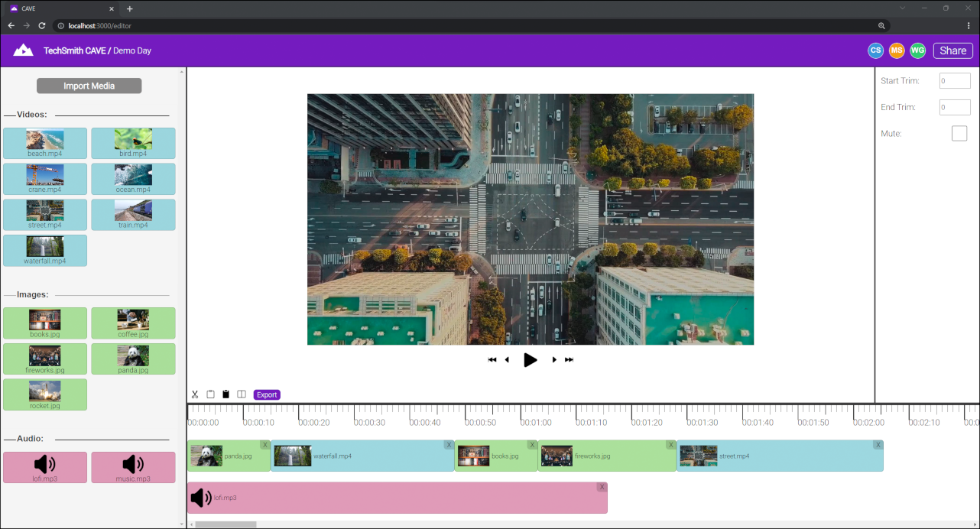Image resolution: width=980 pixels, height=529 pixels.
Task: Click the Start Trim input field
Action: 954,80
